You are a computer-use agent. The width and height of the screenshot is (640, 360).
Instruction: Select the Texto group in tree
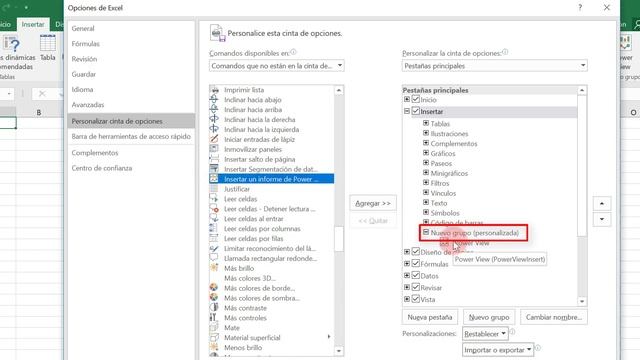click(439, 203)
